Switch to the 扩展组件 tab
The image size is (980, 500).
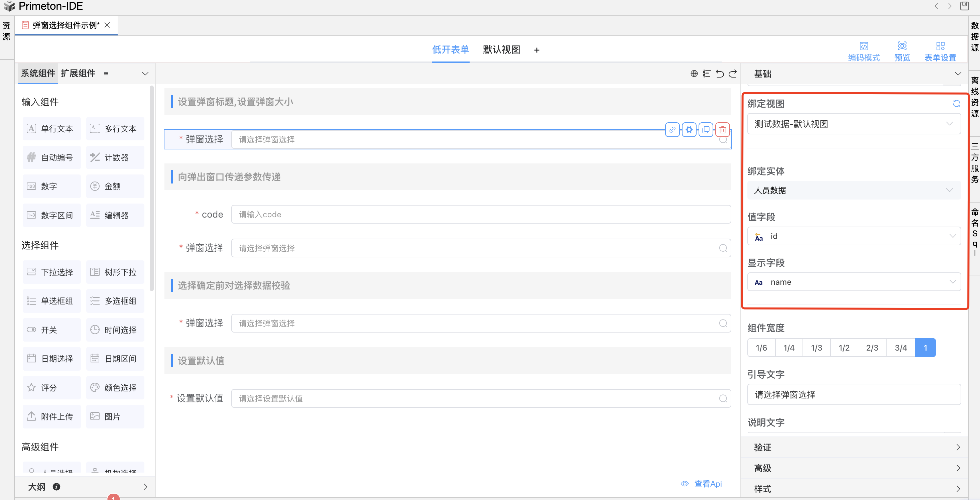click(x=78, y=74)
